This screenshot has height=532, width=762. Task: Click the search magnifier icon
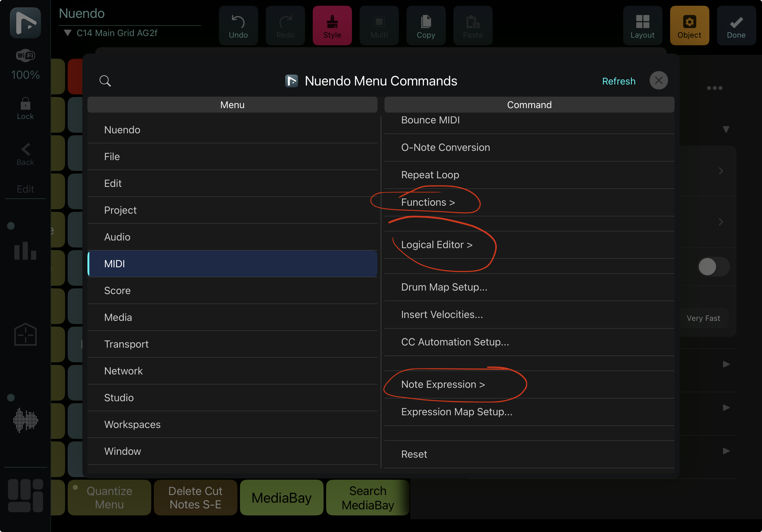pos(105,81)
